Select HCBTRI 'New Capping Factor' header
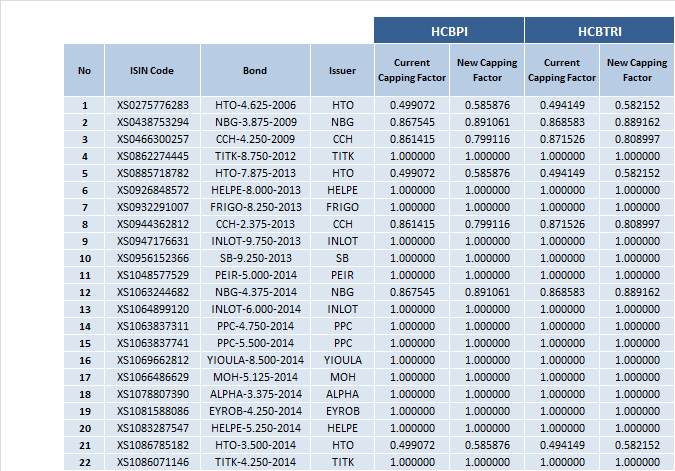The width and height of the screenshot is (675, 471). click(x=636, y=70)
